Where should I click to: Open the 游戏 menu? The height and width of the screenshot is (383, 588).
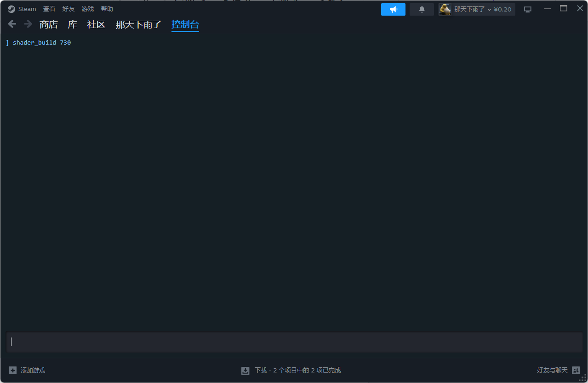coord(88,9)
